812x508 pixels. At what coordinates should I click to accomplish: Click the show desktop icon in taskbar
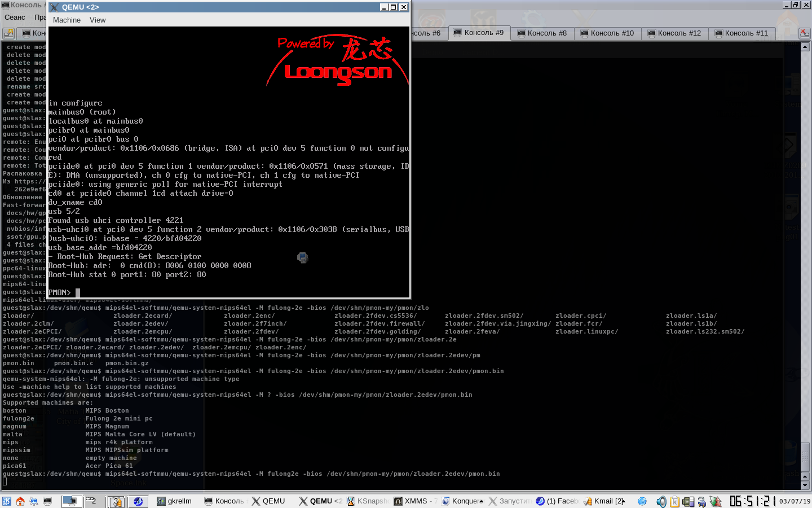[x=34, y=501]
